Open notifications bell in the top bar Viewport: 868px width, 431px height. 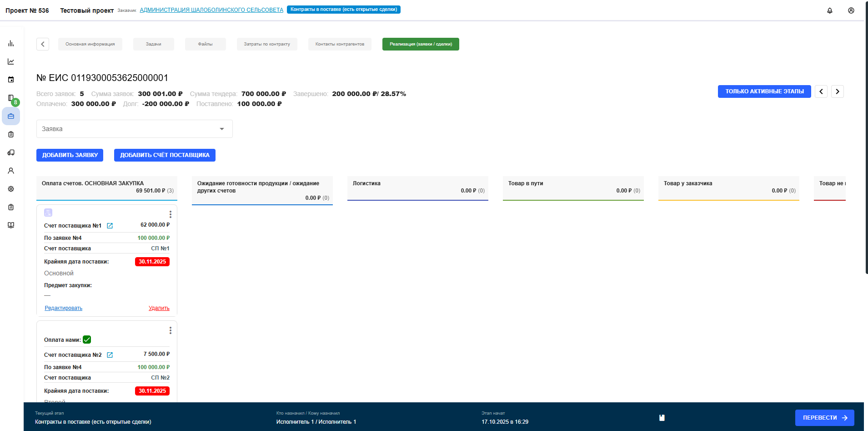click(x=830, y=10)
